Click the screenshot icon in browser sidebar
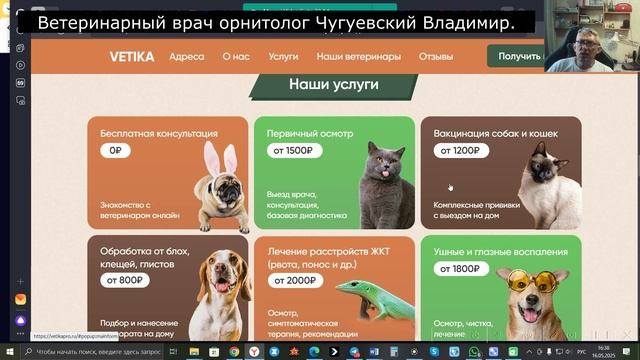This screenshot has width=640, height=360. 20,100
